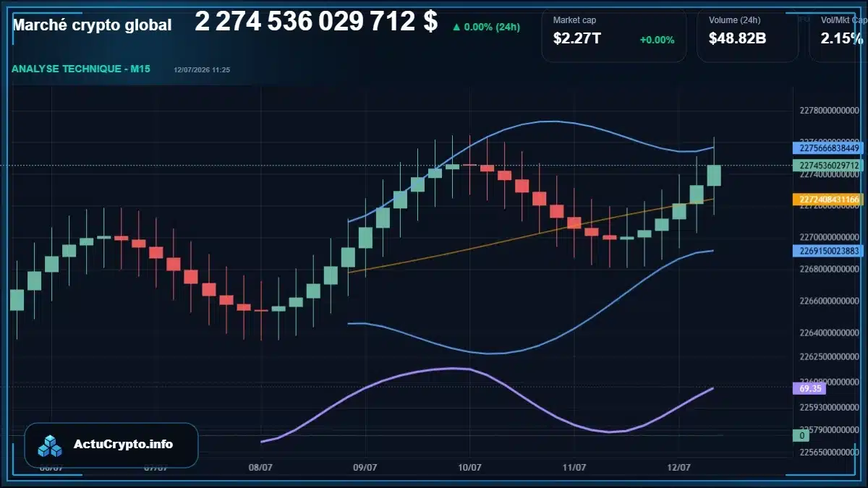Click the green 0 level label

(801, 435)
